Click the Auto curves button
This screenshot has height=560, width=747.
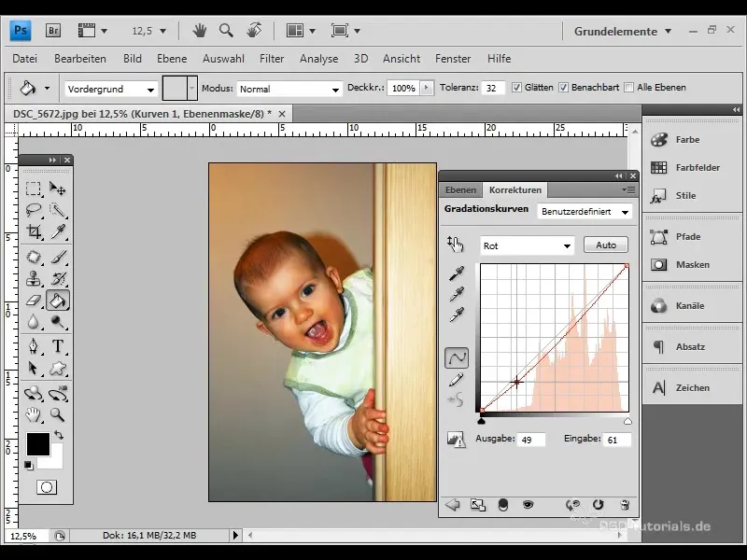(x=605, y=245)
